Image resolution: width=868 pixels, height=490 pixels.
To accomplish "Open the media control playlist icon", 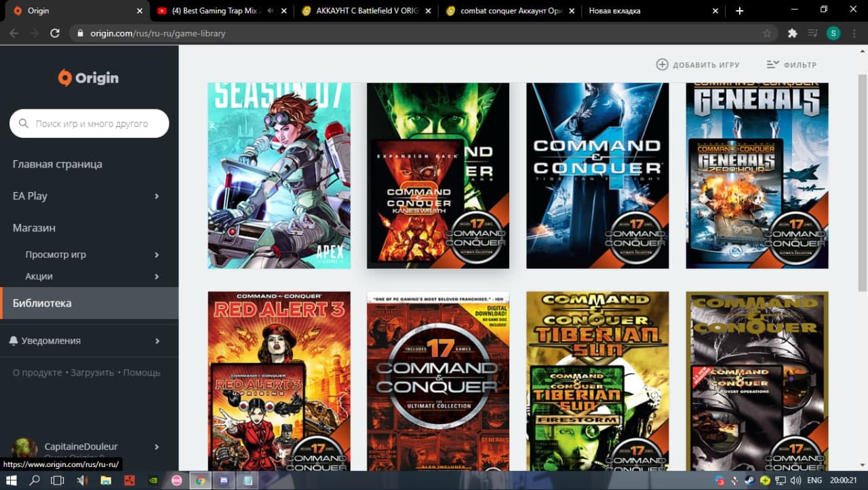I will click(812, 33).
